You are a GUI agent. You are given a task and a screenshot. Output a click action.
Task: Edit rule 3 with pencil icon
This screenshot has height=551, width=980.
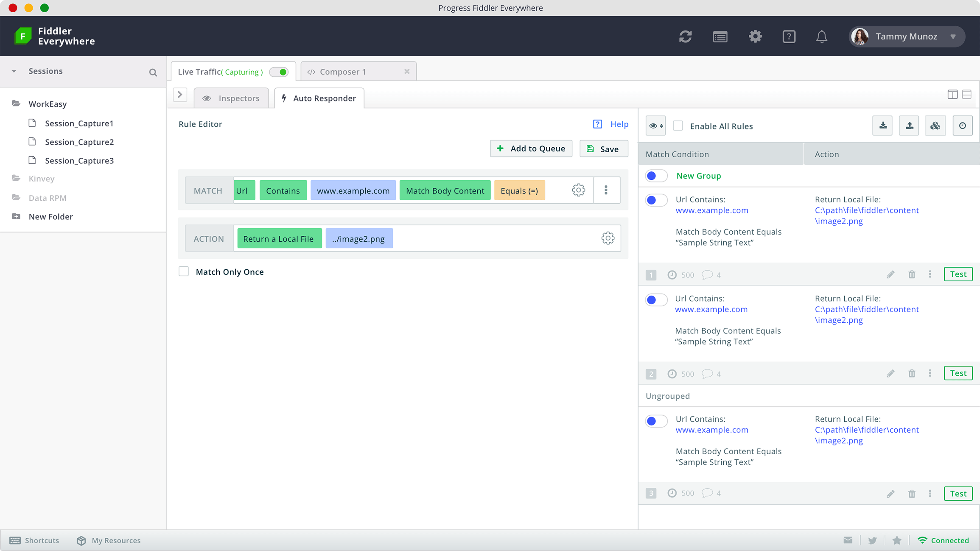pyautogui.click(x=890, y=494)
